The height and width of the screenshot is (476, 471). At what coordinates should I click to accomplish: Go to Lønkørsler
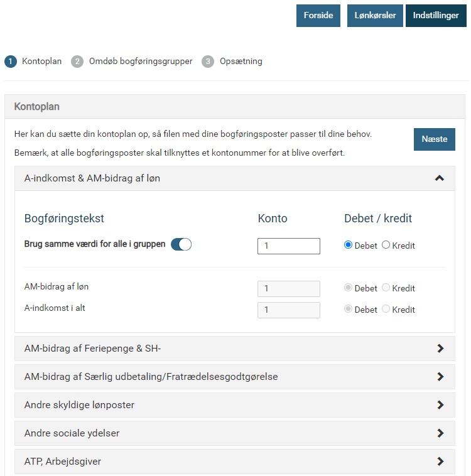[x=375, y=16]
